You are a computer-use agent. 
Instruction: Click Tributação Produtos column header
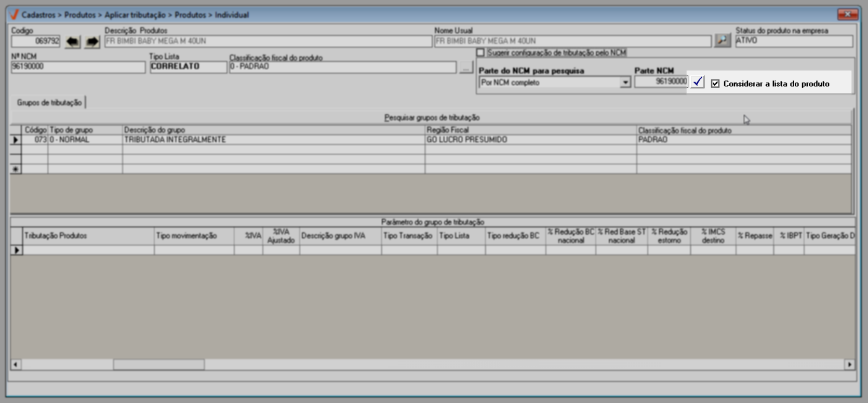point(88,236)
